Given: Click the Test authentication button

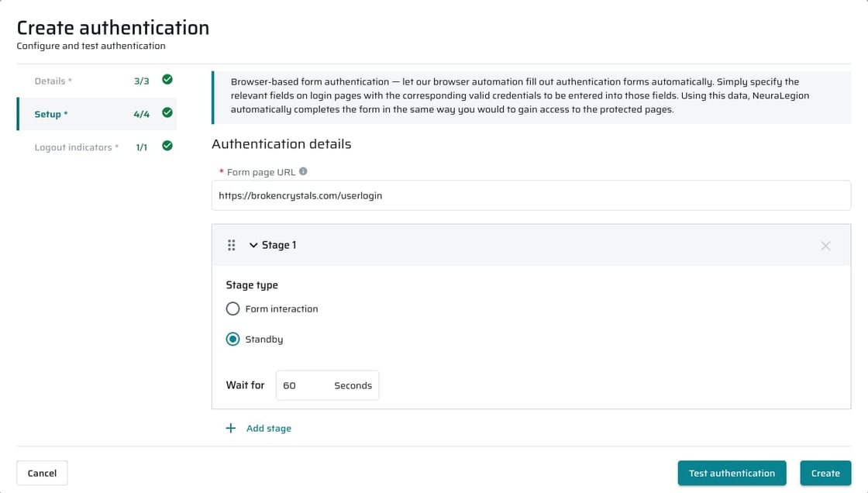Looking at the screenshot, I should [732, 473].
